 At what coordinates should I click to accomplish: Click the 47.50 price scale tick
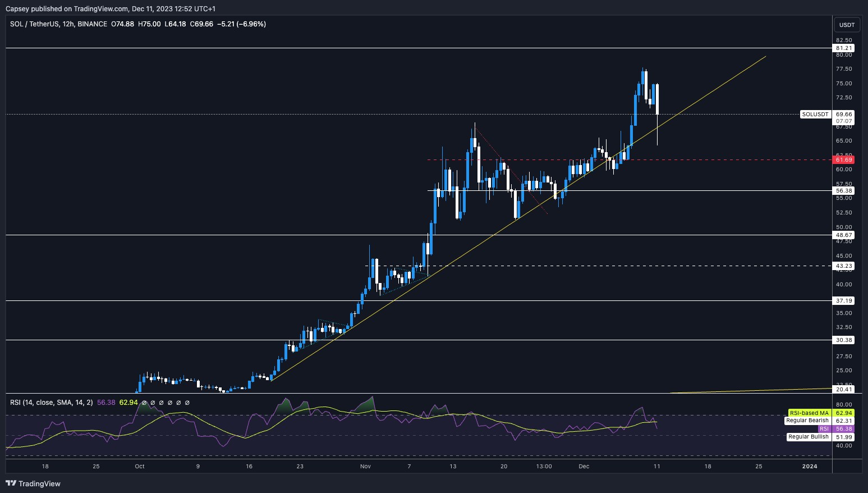coord(844,241)
